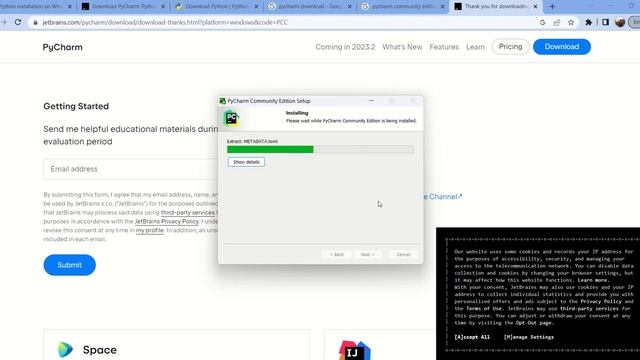Open Learn more in the cookie notice

[x=592, y=280]
